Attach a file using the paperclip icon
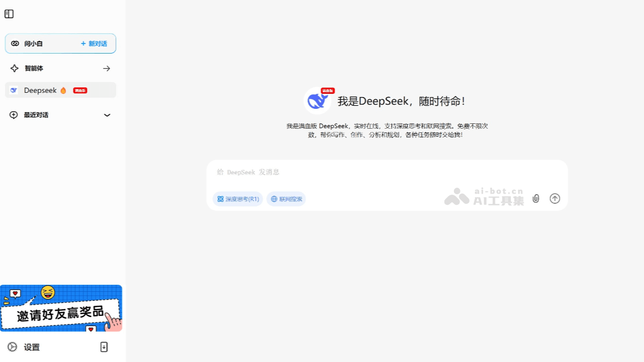 [536, 198]
